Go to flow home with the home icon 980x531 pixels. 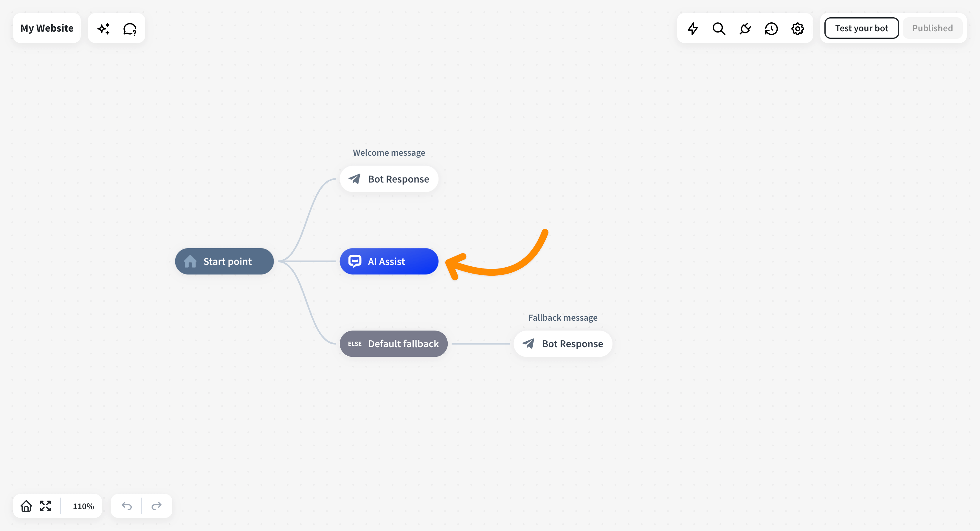click(x=26, y=506)
